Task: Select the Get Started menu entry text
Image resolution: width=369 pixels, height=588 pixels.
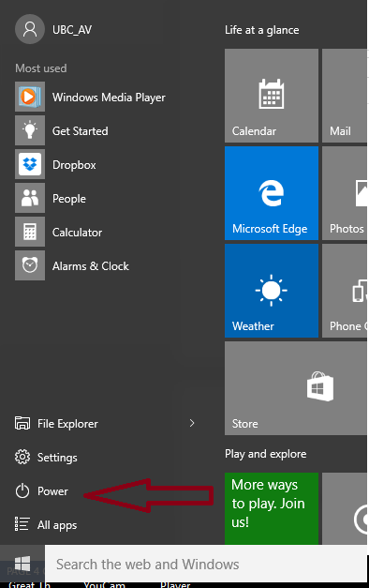Action: coord(81,131)
